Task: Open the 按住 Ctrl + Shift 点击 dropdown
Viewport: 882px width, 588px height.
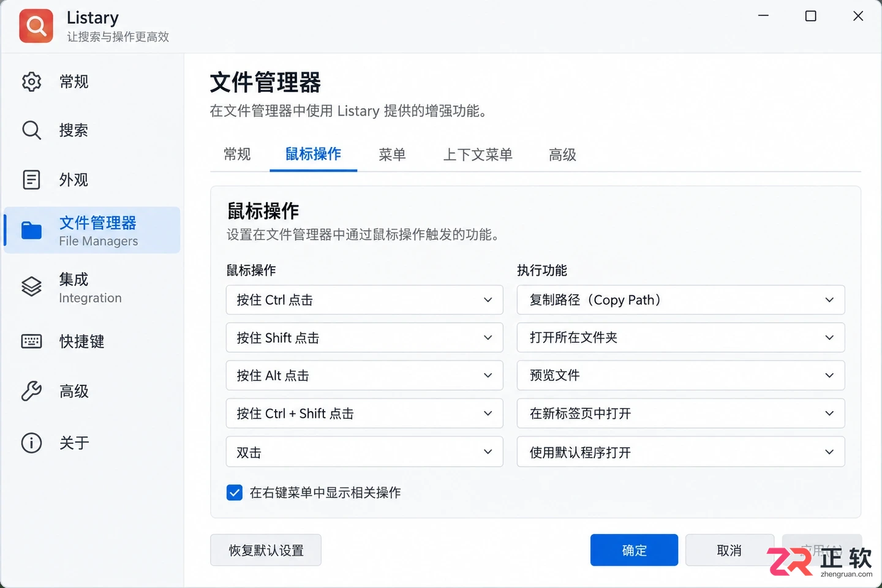Action: (364, 413)
